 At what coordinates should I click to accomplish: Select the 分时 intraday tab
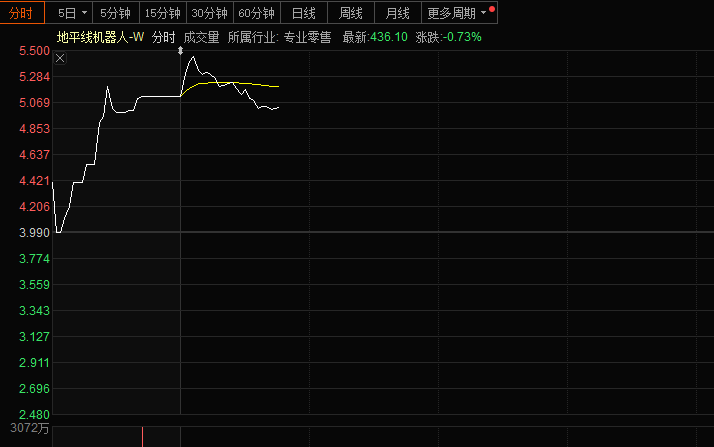(22, 13)
